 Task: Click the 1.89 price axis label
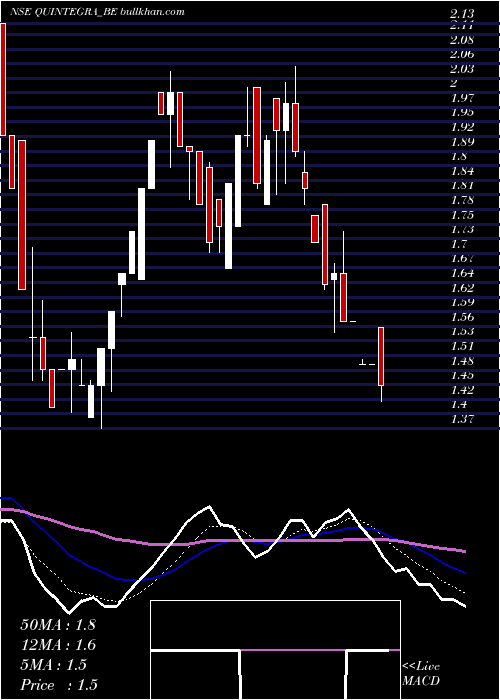click(462, 142)
